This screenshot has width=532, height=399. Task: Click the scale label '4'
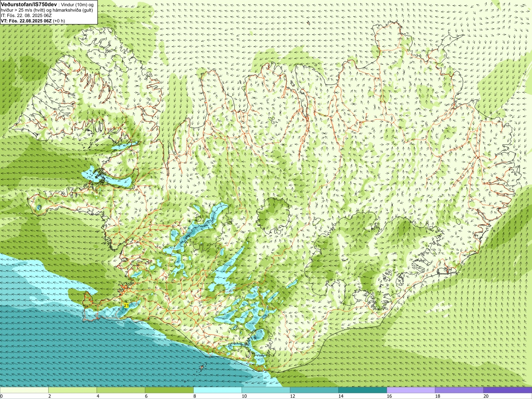[x=98, y=396]
